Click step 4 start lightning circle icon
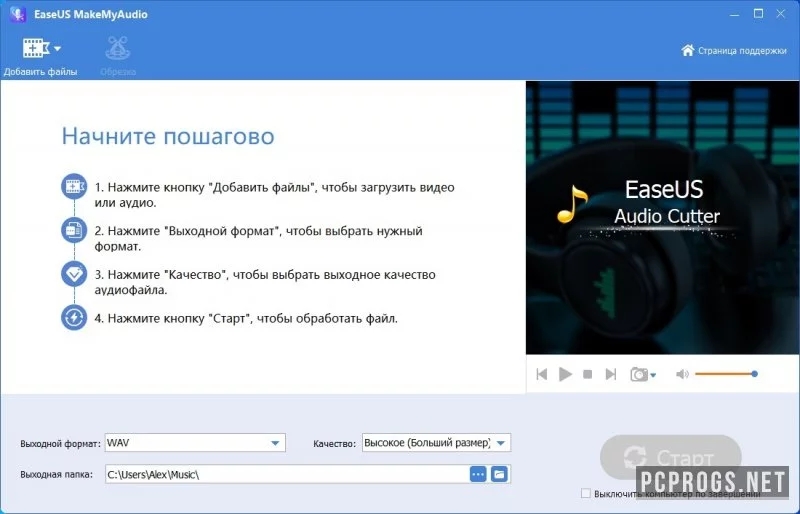 [x=74, y=317]
